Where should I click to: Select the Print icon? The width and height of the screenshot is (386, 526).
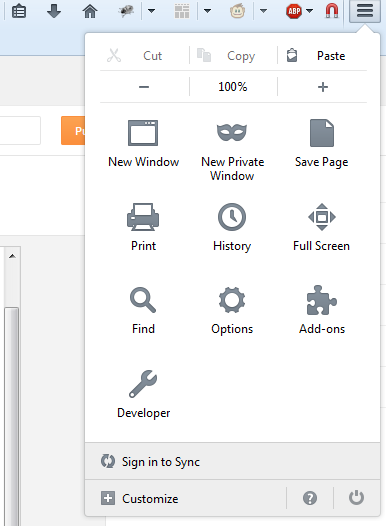click(143, 217)
